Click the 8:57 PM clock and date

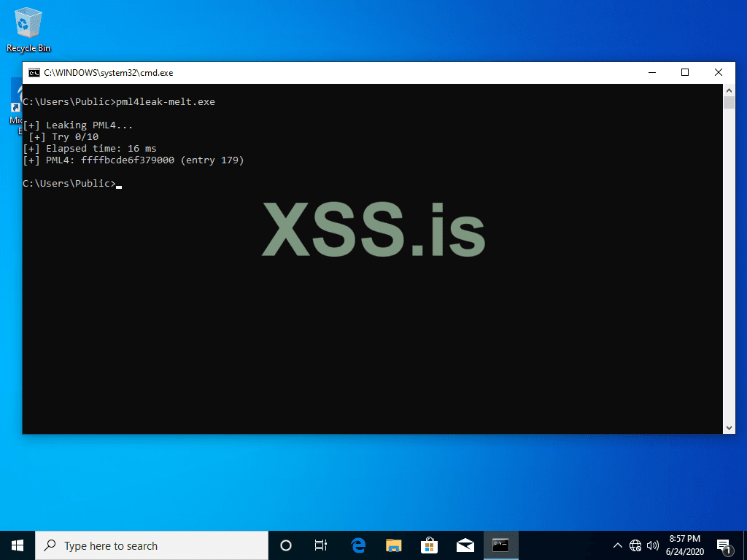[x=684, y=545]
